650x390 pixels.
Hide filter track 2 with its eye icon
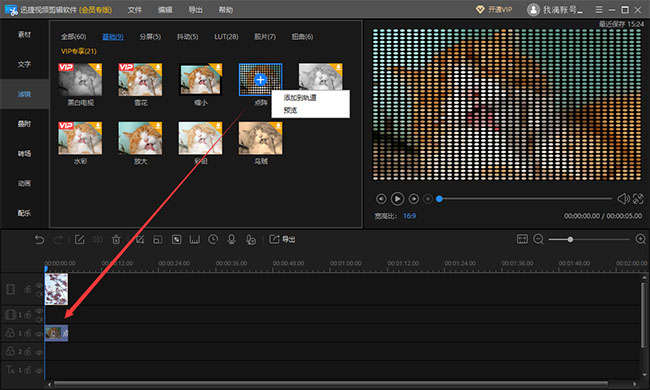point(39,352)
